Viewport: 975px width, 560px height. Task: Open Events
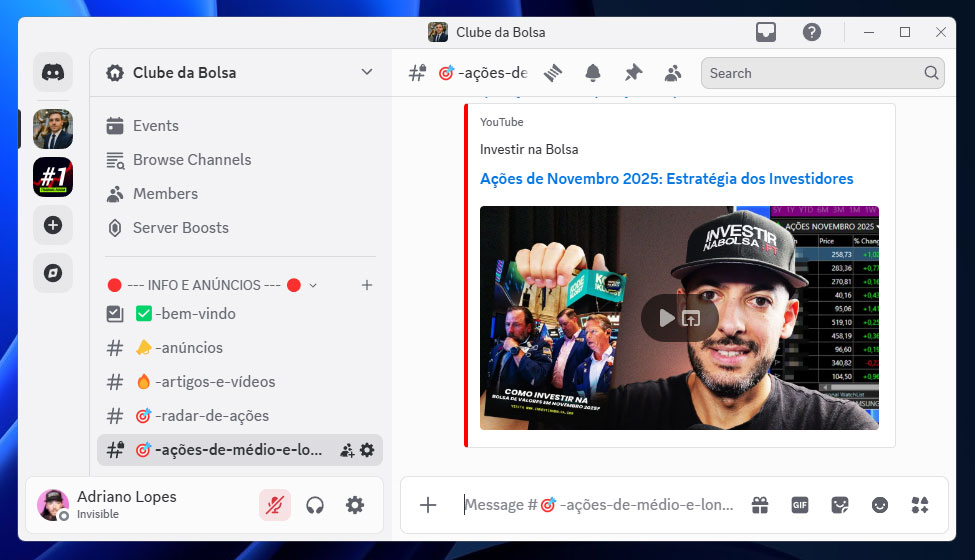(x=241, y=126)
